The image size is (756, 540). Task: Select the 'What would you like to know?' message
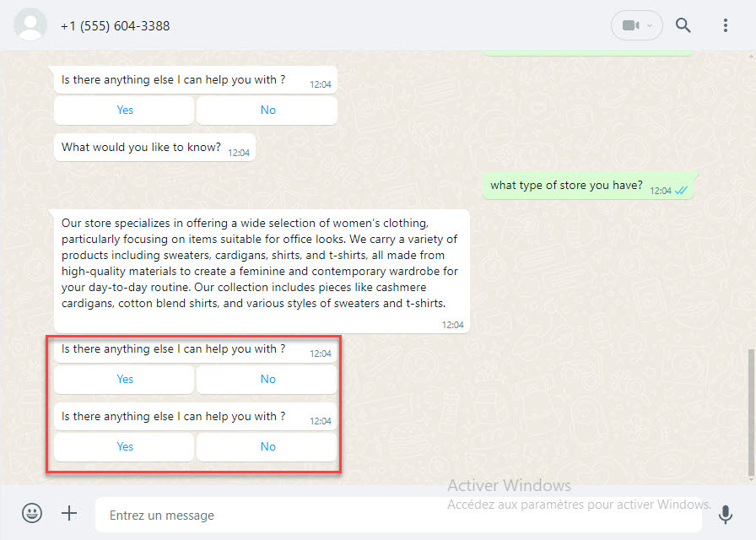[x=154, y=148]
